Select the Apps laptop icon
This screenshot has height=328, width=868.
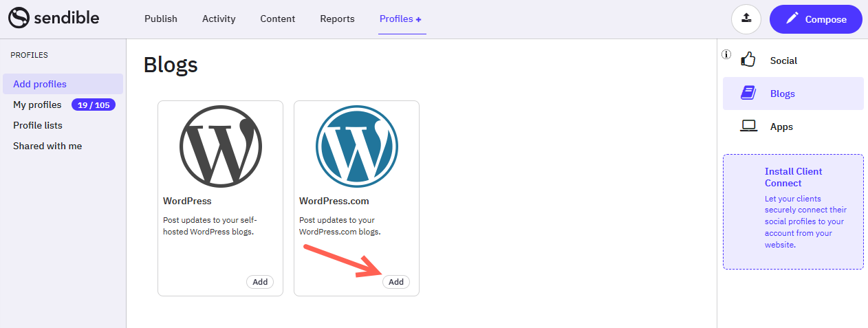point(748,127)
